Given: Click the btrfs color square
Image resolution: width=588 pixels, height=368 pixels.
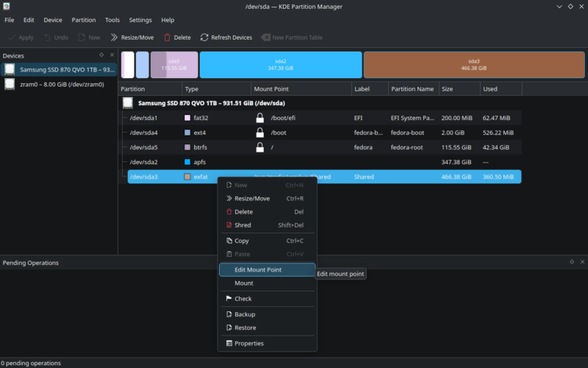Looking at the screenshot, I should tap(187, 147).
